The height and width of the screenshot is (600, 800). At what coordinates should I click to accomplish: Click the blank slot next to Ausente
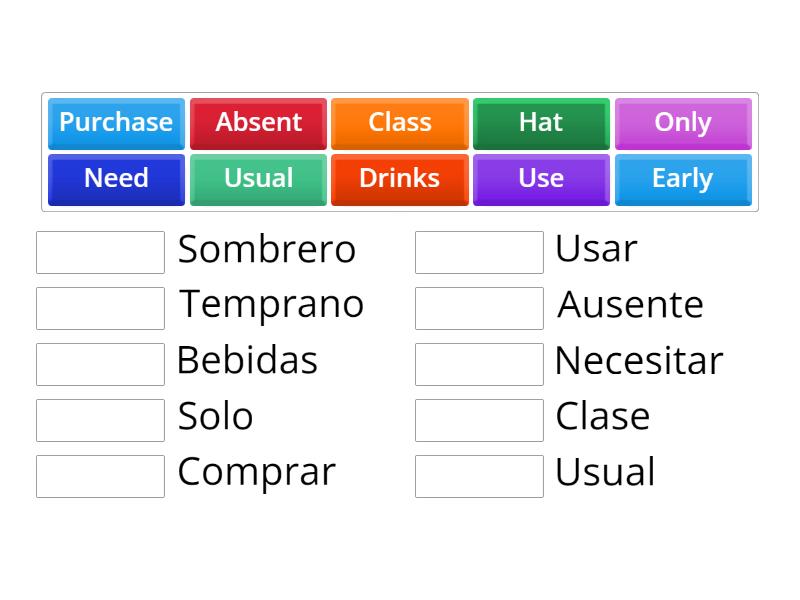[479, 308]
